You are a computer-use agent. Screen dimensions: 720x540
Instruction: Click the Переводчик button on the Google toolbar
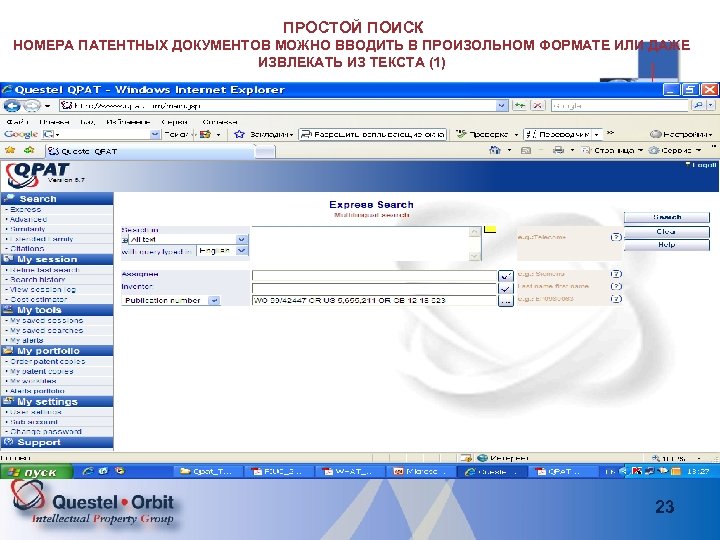tap(558, 134)
